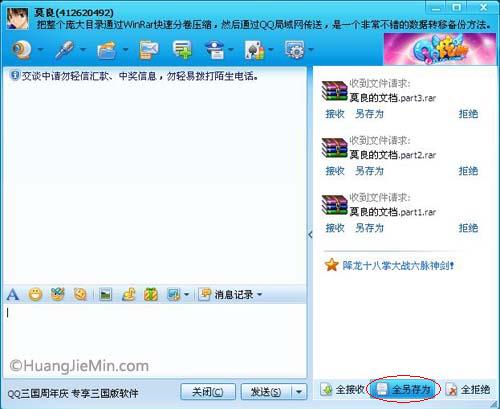
Task: Open send options dropdown next to 发送
Action: (299, 392)
